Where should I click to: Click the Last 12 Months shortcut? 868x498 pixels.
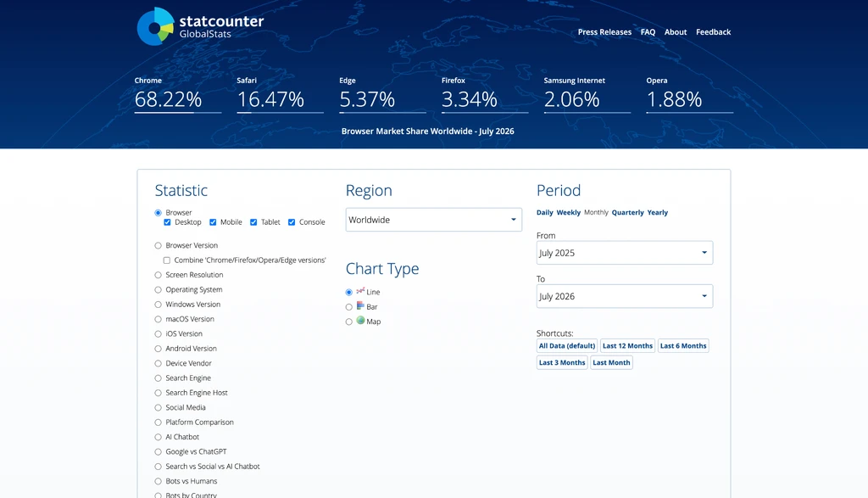[x=628, y=345]
